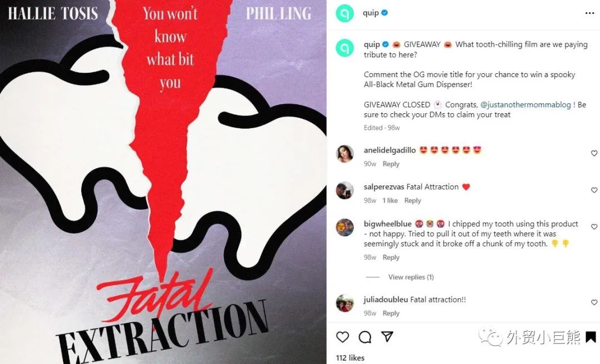The height and width of the screenshot is (364, 600).
Task: Open bigwheelblue's profile avatar
Action: [345, 228]
